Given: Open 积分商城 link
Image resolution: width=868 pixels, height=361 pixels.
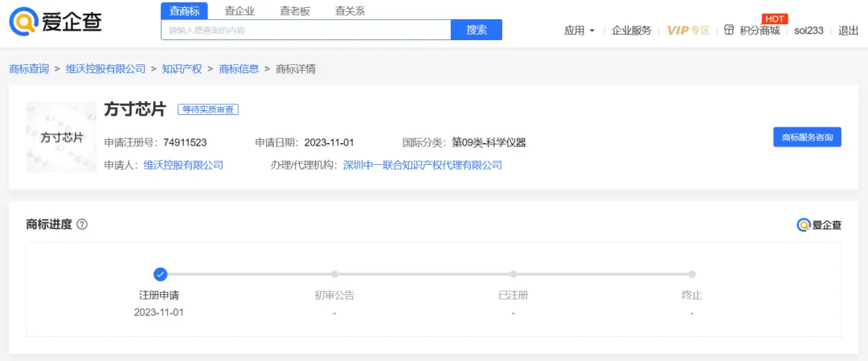Looking at the screenshot, I should 759,31.
